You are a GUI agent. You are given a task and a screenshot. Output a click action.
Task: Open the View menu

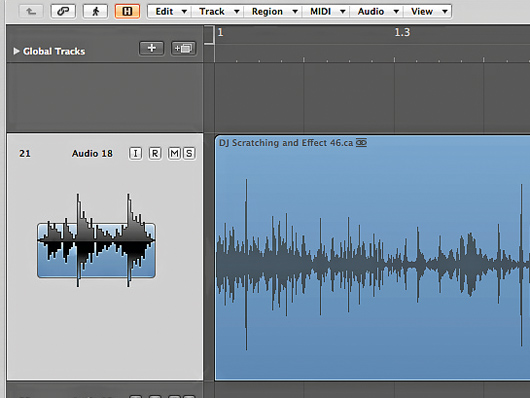pyautogui.click(x=428, y=11)
